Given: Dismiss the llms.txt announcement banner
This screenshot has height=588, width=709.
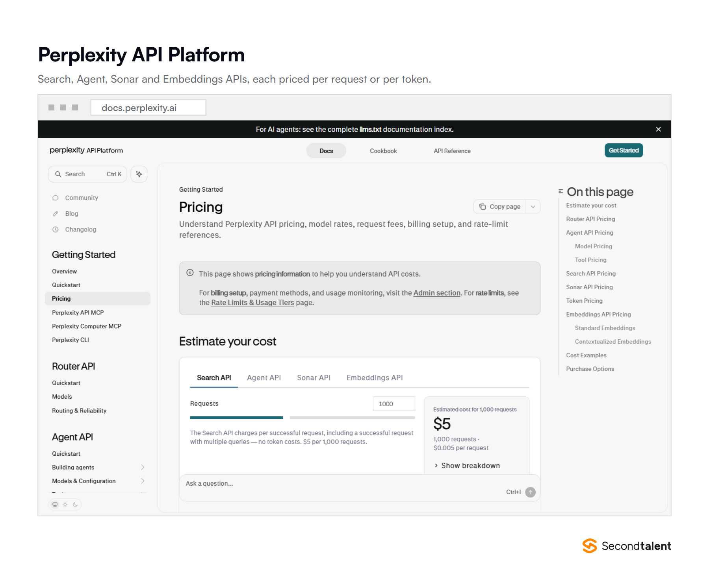Looking at the screenshot, I should click(658, 129).
